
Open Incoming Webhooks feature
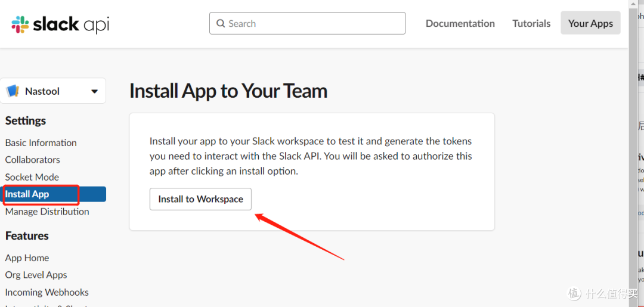[47, 292]
